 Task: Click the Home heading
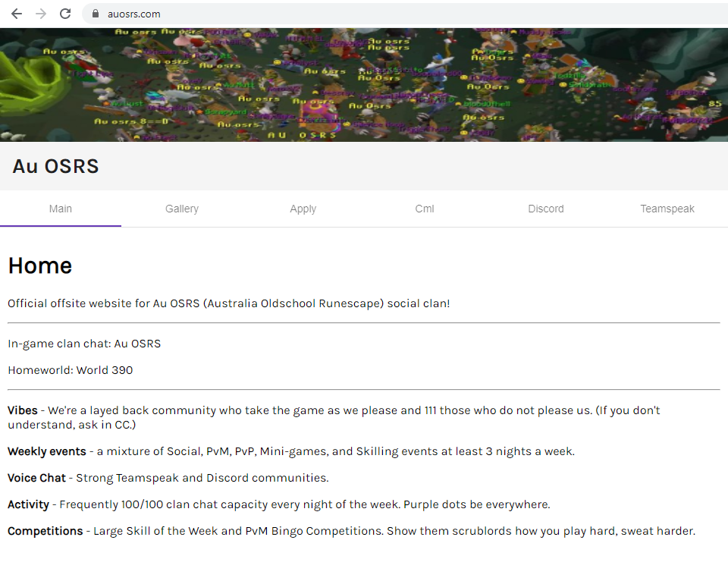(40, 265)
